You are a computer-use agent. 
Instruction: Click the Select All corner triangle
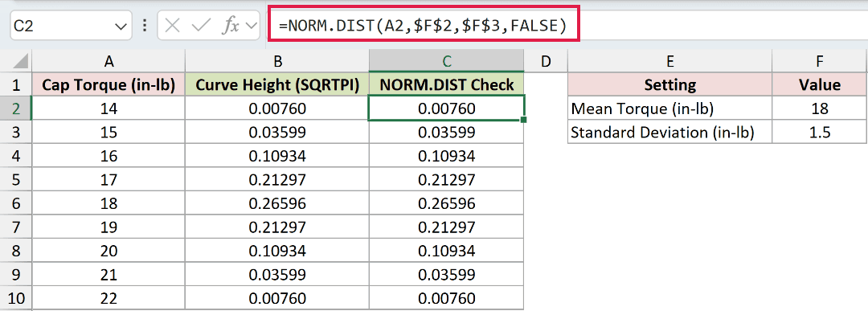[20, 61]
